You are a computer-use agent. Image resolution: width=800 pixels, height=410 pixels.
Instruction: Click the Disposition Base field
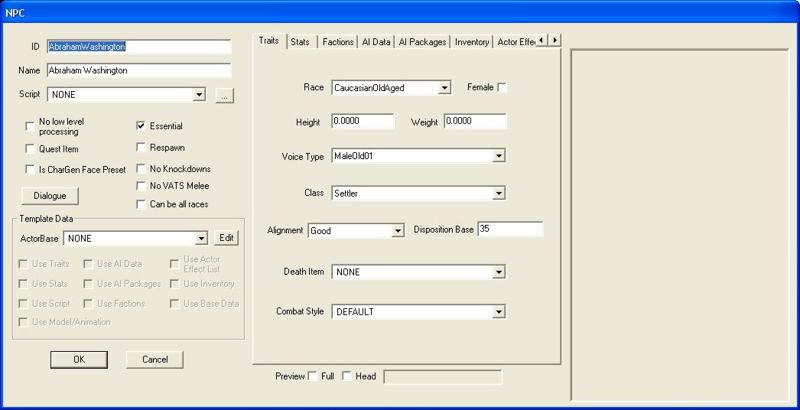[x=510, y=229]
